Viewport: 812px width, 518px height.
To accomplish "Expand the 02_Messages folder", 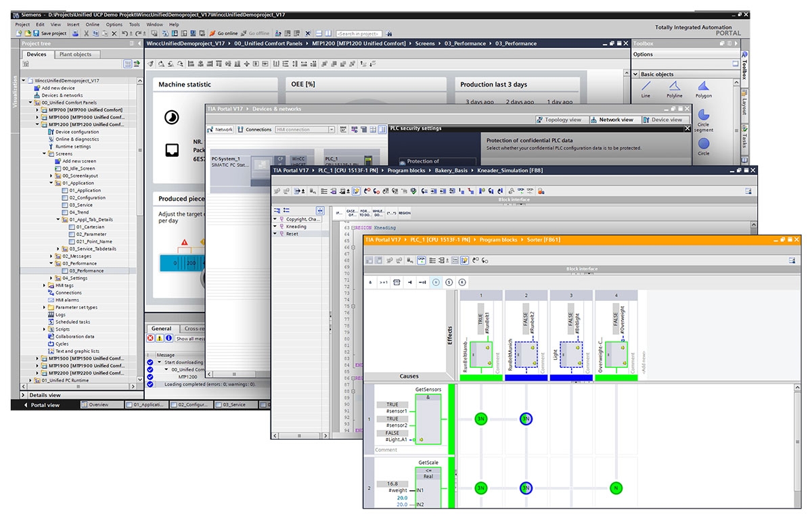I will [51, 256].
